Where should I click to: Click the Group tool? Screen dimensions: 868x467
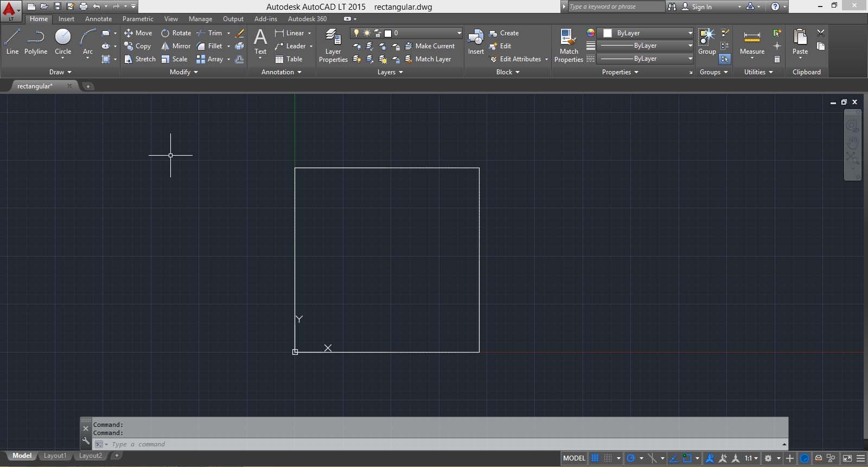[x=707, y=42]
